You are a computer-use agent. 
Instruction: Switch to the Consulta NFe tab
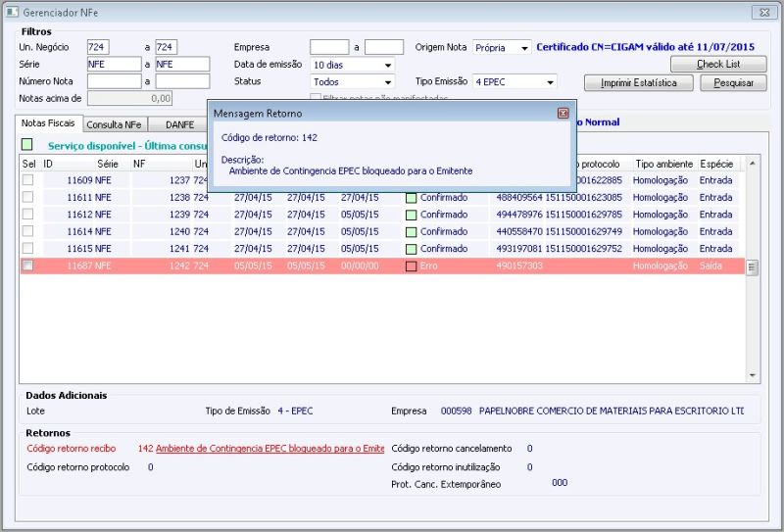(113, 124)
